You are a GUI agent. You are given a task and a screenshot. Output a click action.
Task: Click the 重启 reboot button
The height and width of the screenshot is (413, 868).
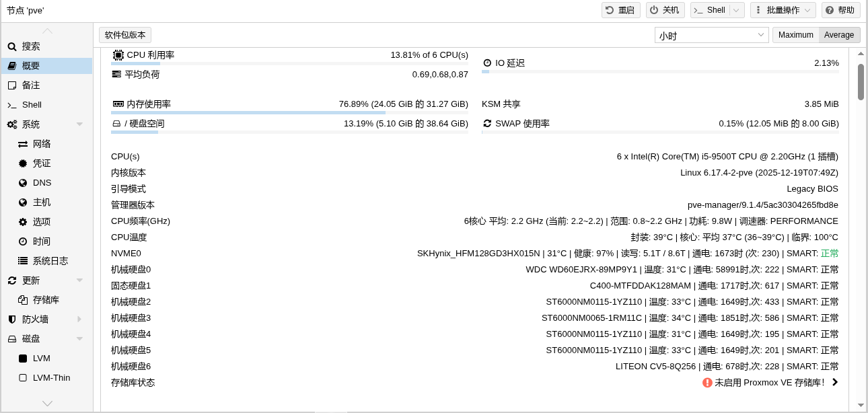(620, 10)
